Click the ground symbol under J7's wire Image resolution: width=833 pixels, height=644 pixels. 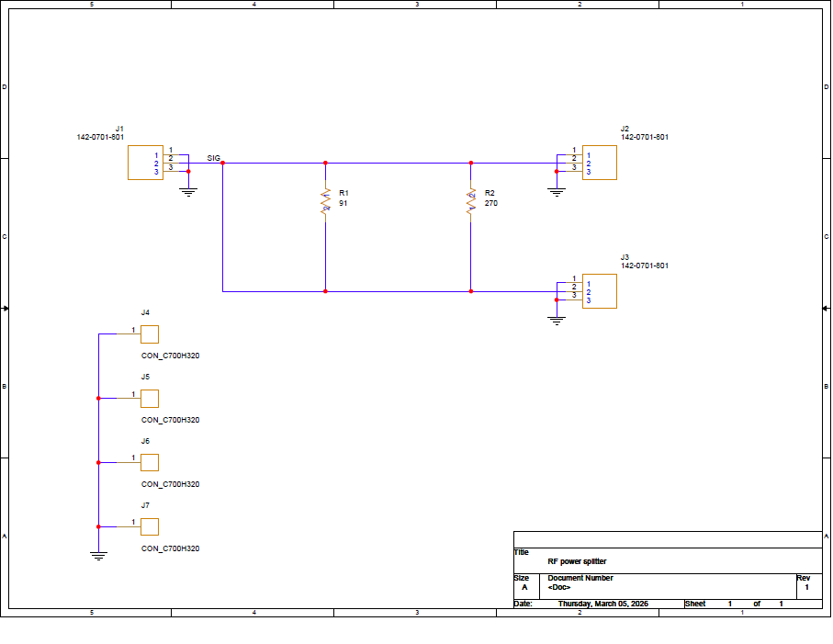[99, 556]
